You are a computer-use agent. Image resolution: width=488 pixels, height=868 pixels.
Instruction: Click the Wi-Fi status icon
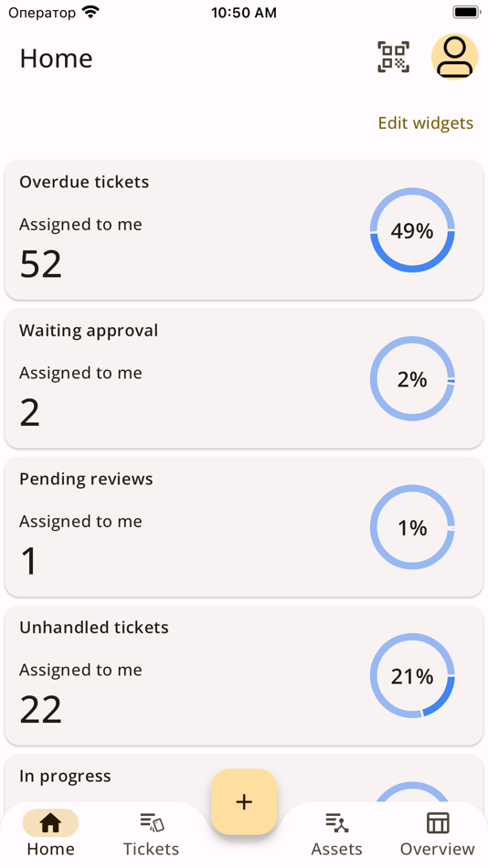point(90,12)
